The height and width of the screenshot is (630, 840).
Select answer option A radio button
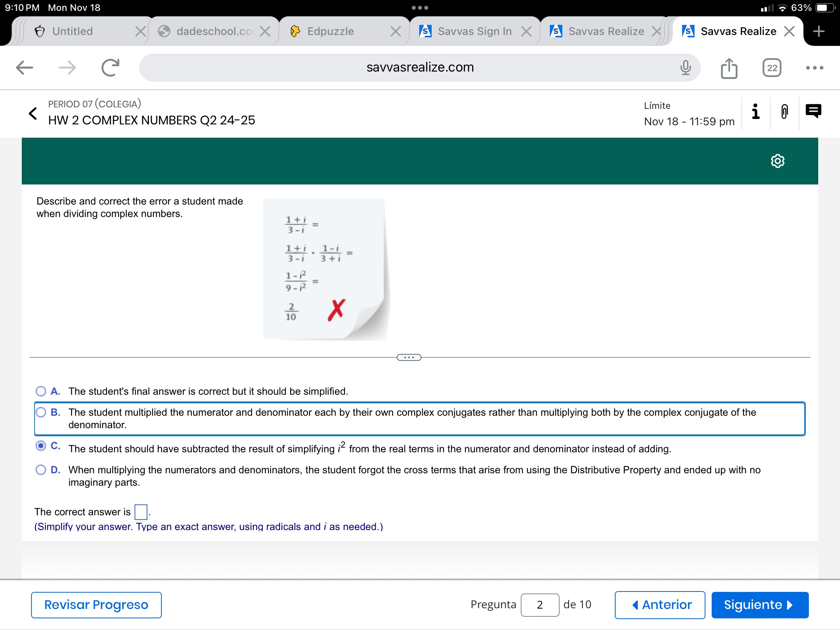click(x=41, y=391)
